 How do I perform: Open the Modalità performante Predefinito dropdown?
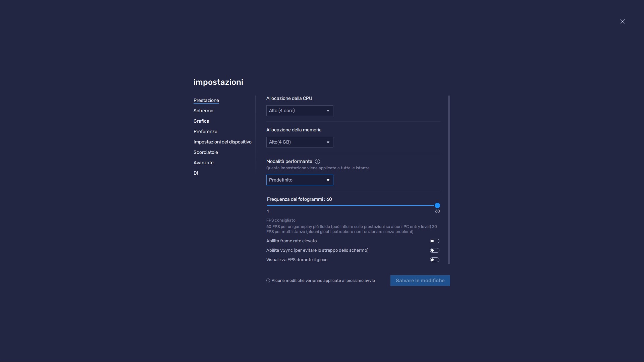(300, 180)
